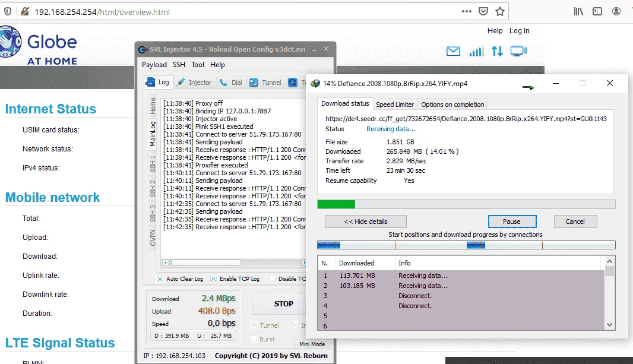This screenshot has width=633, height=364.
Task: Click the up-down data traffic arrows icon
Action: tap(497, 51)
